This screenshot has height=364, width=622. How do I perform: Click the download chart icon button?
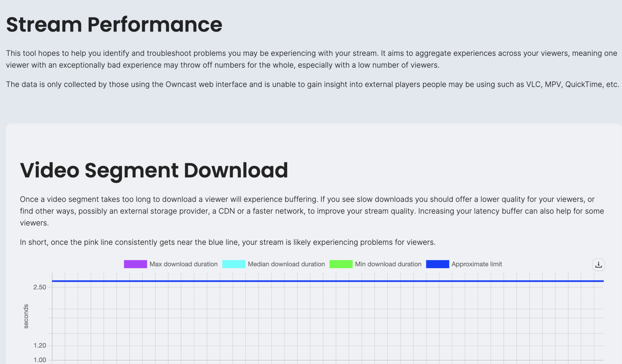tap(598, 265)
